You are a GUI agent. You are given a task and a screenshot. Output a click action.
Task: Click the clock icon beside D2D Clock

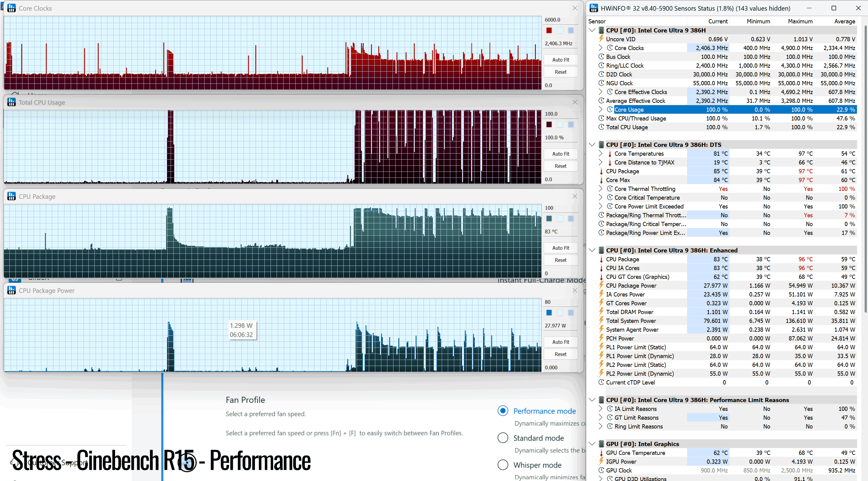pos(601,74)
